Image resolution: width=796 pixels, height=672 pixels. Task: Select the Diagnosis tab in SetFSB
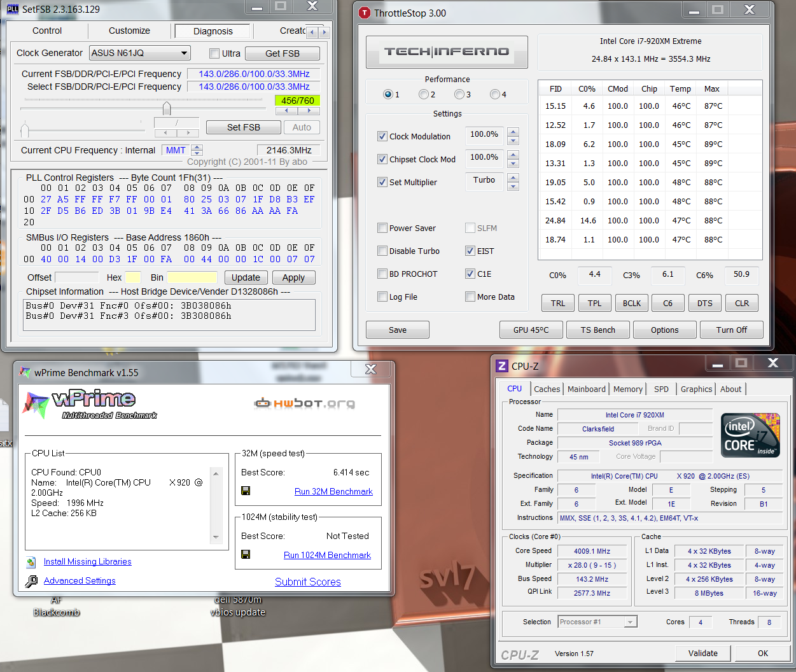tap(213, 31)
